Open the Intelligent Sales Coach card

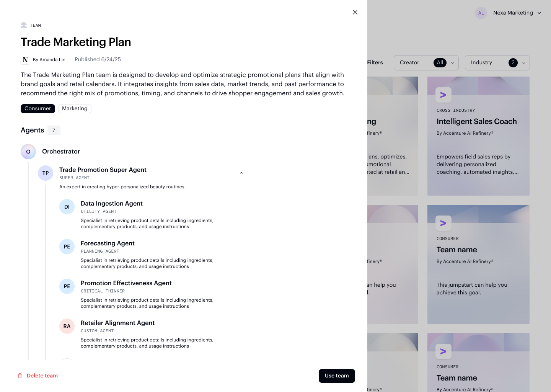(478, 136)
